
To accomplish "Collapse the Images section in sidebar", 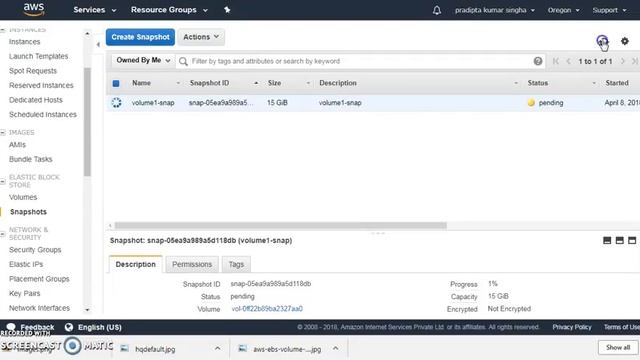I will pos(3,132).
